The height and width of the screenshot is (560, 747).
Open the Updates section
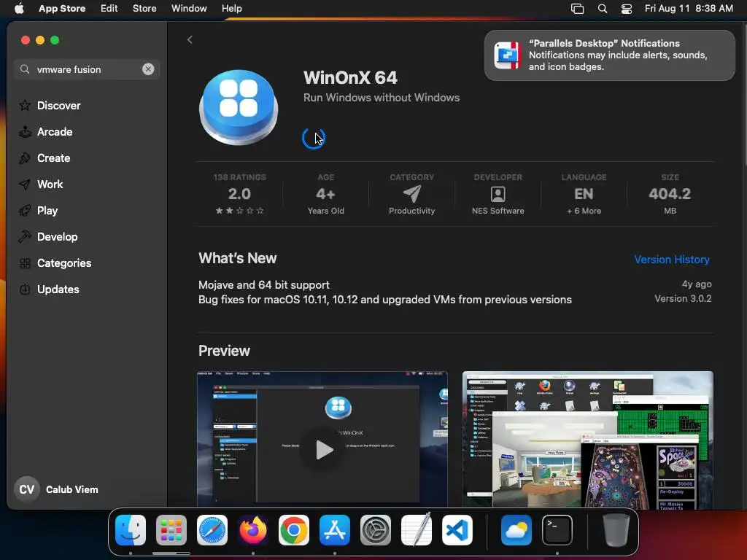pos(49,289)
